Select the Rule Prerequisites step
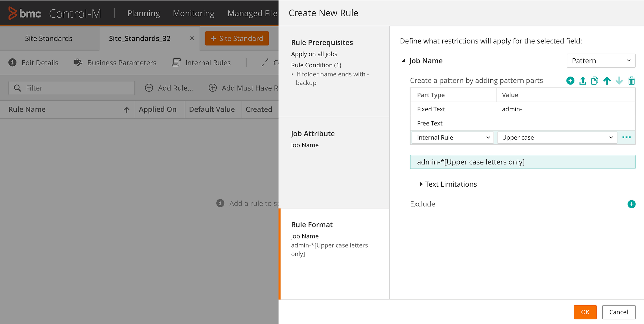Viewport: 644px width, 324px height. 334,71
